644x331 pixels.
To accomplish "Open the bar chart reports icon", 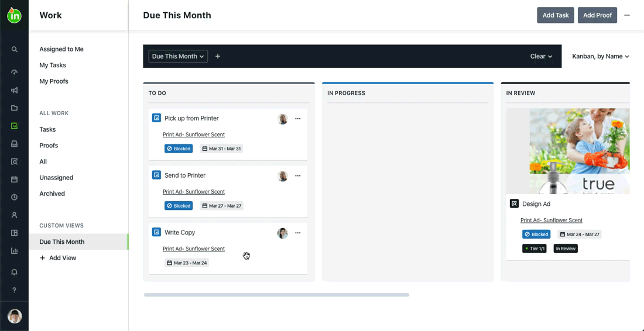I will tap(15, 251).
